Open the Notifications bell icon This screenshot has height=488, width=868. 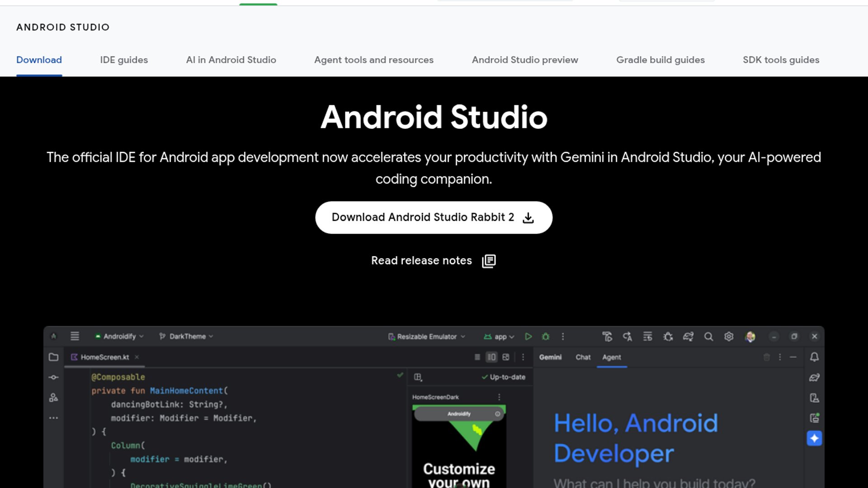[x=814, y=357]
